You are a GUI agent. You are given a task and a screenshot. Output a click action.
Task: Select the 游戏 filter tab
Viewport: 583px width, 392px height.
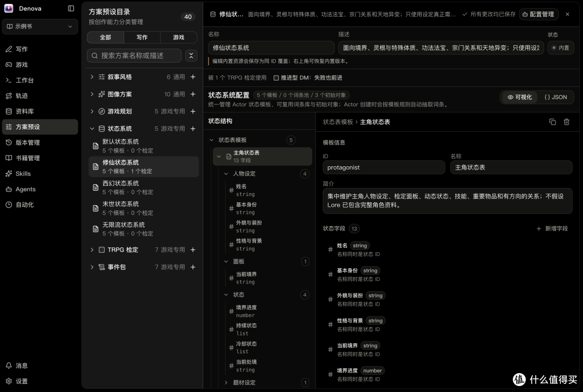tap(179, 37)
